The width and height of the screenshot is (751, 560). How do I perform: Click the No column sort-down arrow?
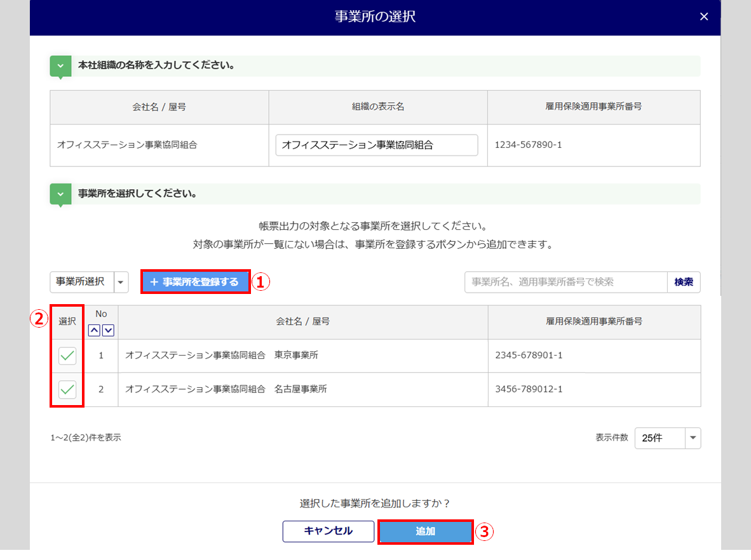(x=108, y=330)
